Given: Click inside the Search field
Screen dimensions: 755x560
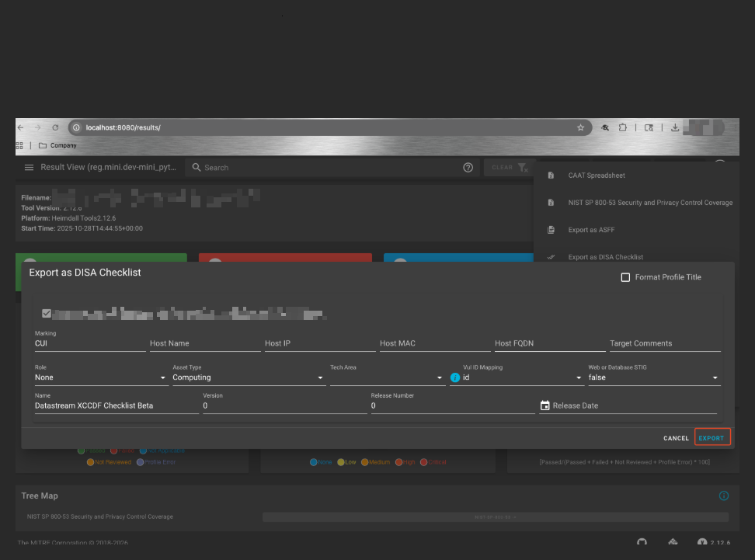Looking at the screenshot, I should (x=233, y=167).
